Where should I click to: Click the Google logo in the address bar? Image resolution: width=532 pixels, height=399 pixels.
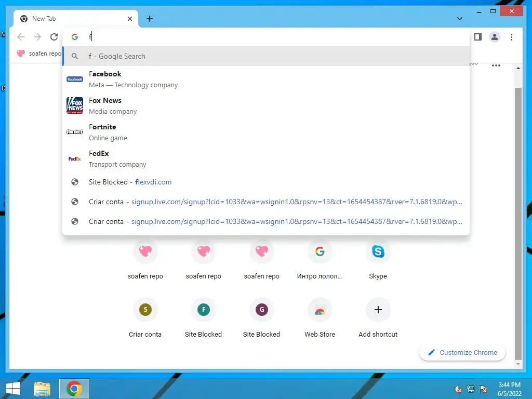click(75, 37)
